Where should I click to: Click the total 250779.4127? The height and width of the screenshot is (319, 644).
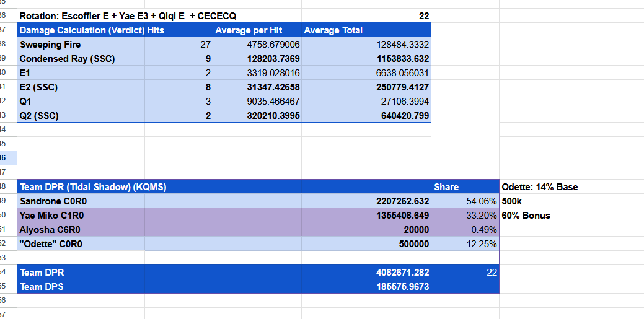[366, 87]
